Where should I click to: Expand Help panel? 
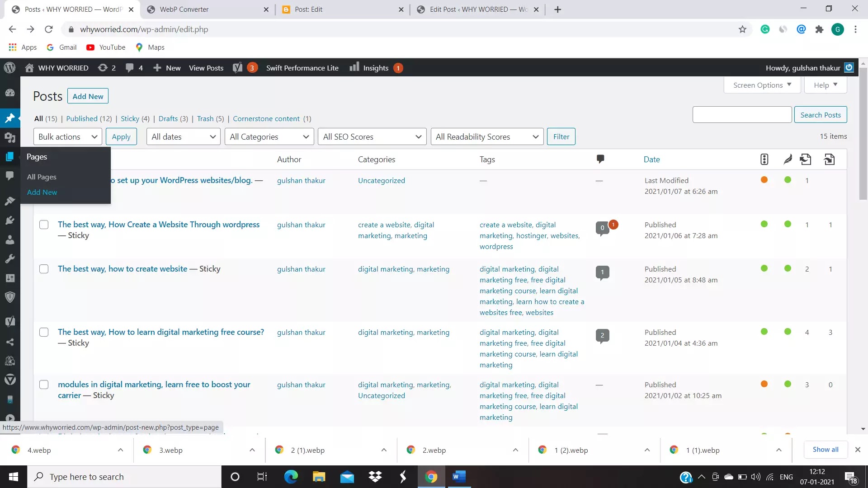(x=826, y=85)
